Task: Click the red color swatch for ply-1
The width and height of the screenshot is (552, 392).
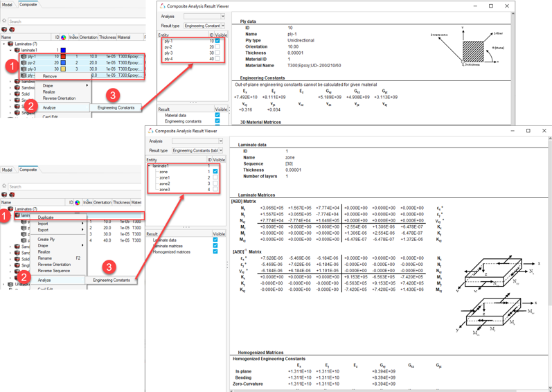Action: click(x=63, y=57)
